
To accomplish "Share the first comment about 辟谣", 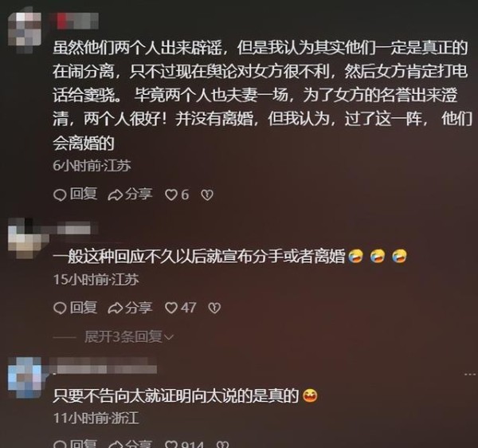I will tap(130, 195).
